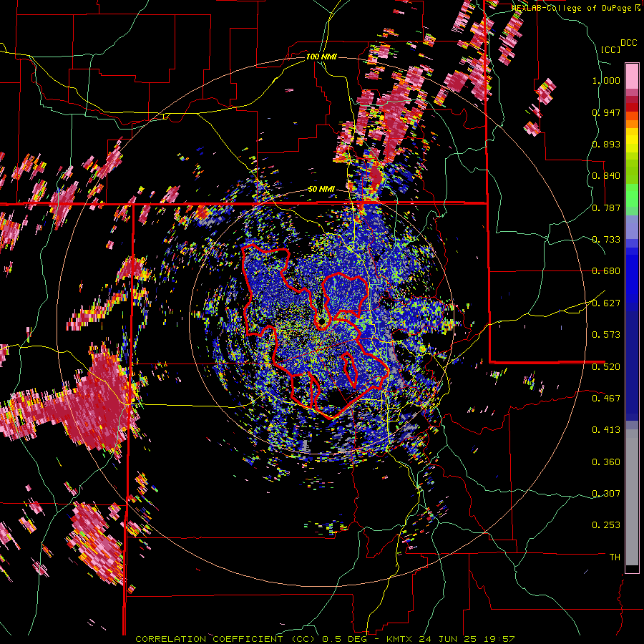Pick the light pink swatch atop the color bar
Viewport: 644px width, 644px height.
click(x=632, y=76)
